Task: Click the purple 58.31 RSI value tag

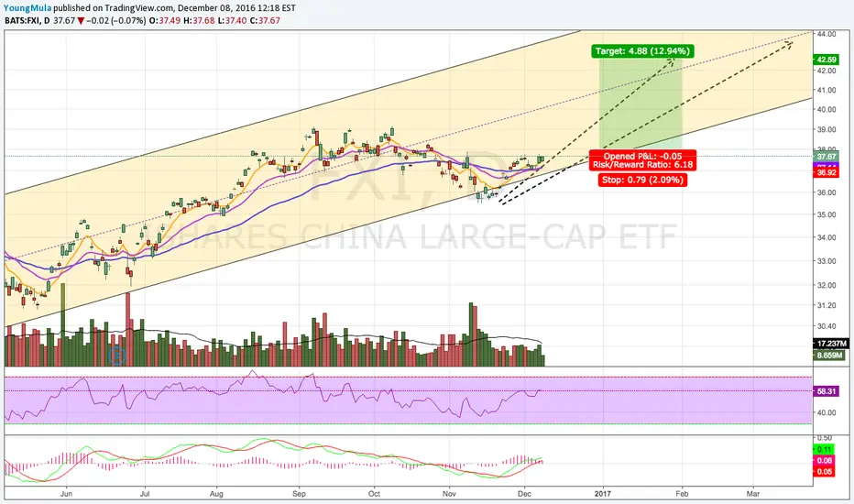Action: pos(827,391)
